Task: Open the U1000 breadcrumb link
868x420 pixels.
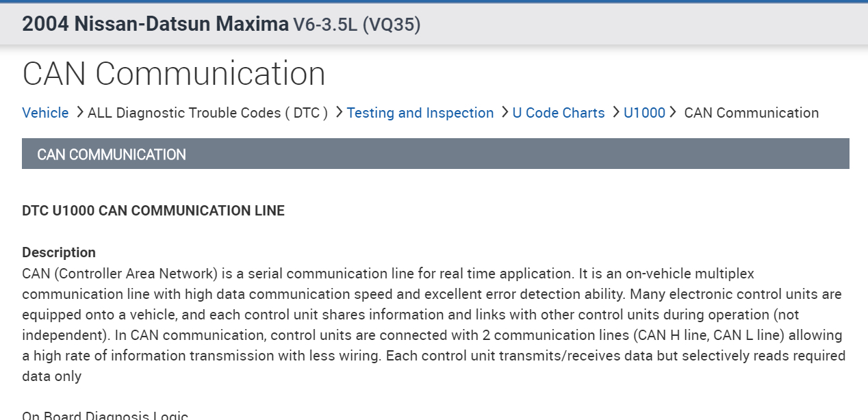Action: pos(643,113)
